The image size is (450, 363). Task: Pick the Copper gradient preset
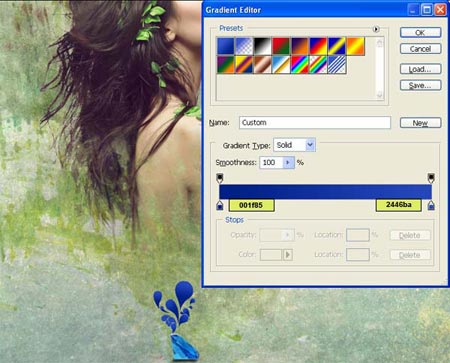(263, 64)
